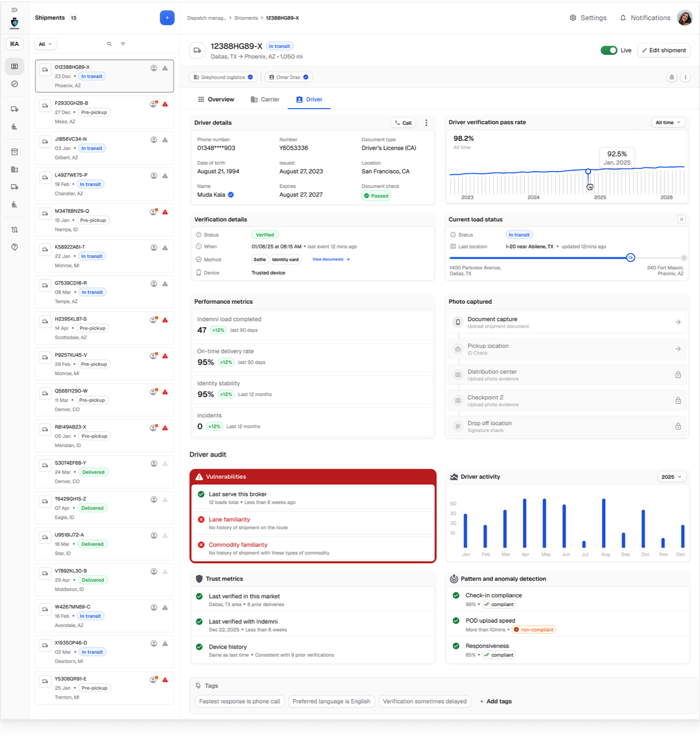
Task: Click the Passed document check badge
Action: point(376,196)
